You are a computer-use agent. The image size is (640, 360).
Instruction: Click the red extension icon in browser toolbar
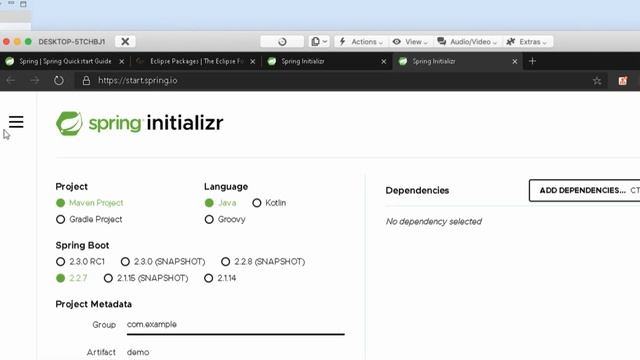623,80
